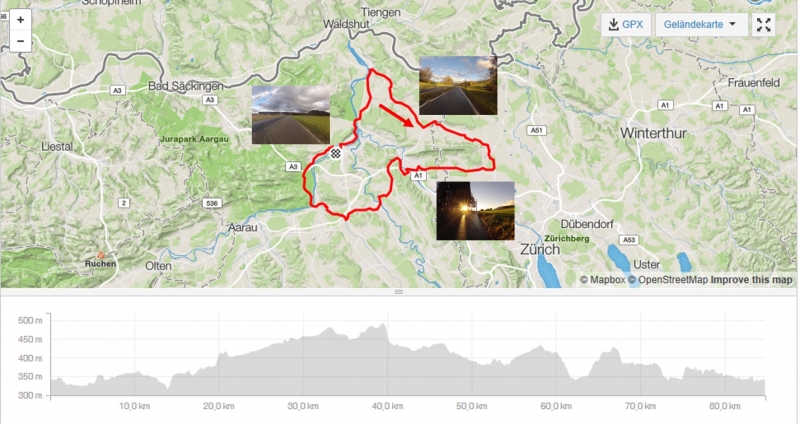Zoom out the map with minus button
800x424 pixels.
coord(20,41)
